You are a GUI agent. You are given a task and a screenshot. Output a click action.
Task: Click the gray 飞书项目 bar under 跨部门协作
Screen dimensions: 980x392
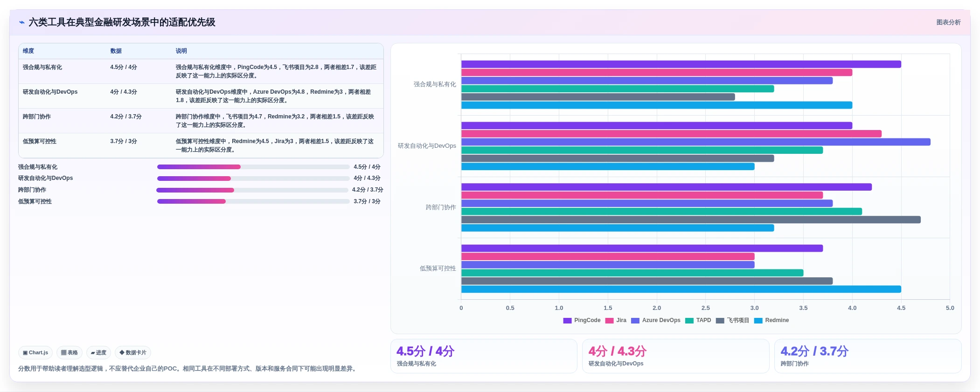[691, 220]
